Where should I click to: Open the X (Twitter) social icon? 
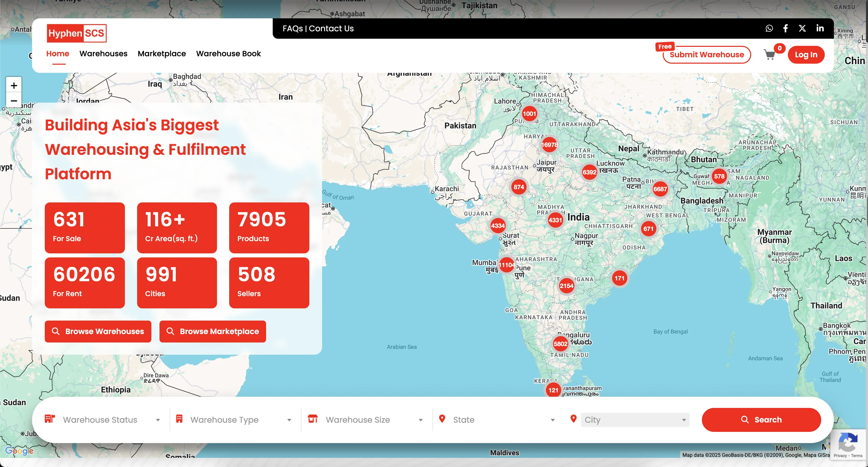point(802,28)
